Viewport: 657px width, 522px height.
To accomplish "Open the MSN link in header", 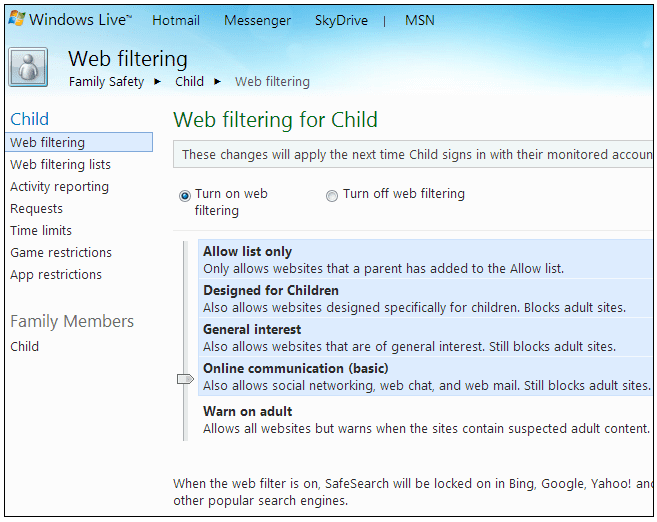I will coord(419,20).
